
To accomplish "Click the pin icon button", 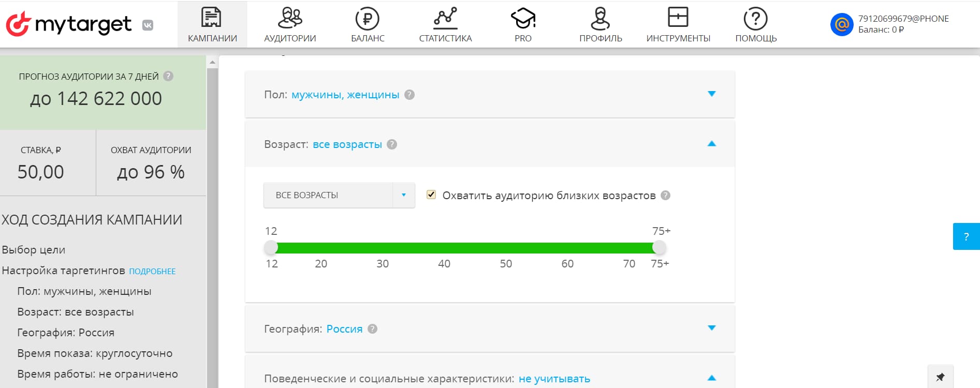I will (940, 377).
